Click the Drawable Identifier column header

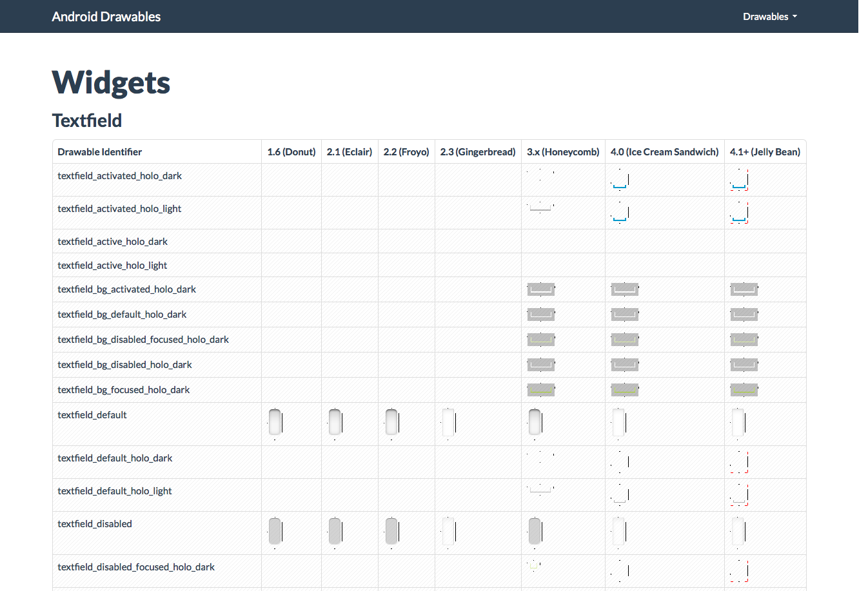coord(100,152)
